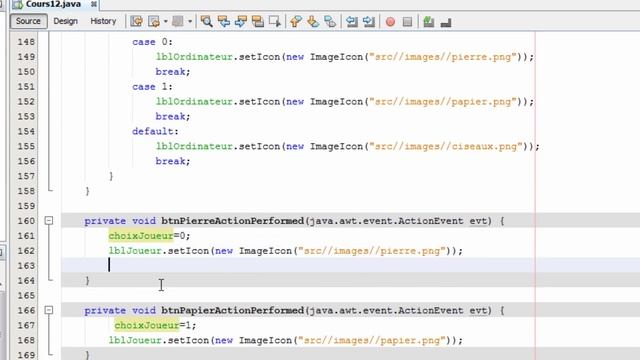This screenshot has height=360, width=640.
Task: Click string "src//images//pierre.png" on line 149
Action: coord(443,57)
